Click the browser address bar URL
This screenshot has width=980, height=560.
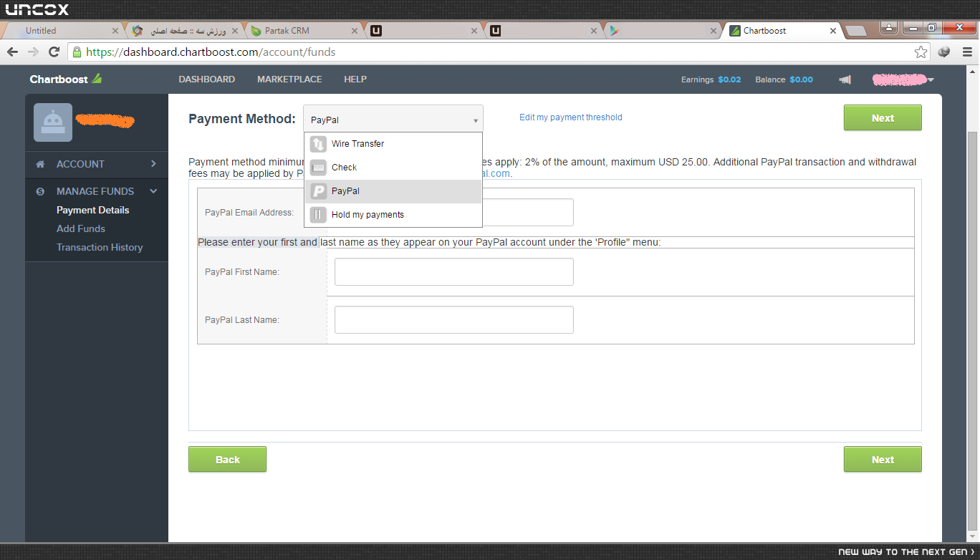(x=211, y=52)
